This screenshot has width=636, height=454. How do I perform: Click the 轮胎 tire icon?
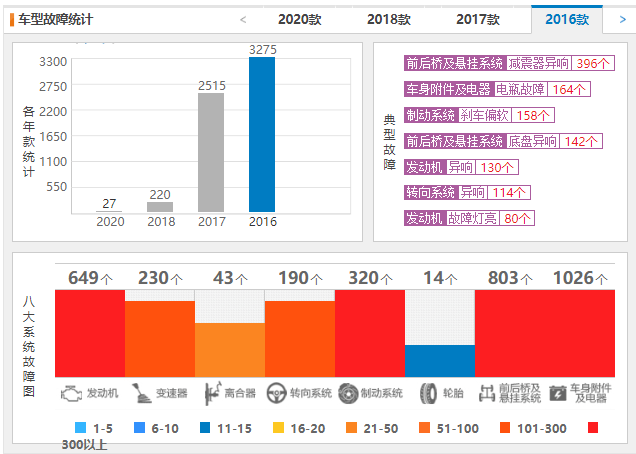428,394
